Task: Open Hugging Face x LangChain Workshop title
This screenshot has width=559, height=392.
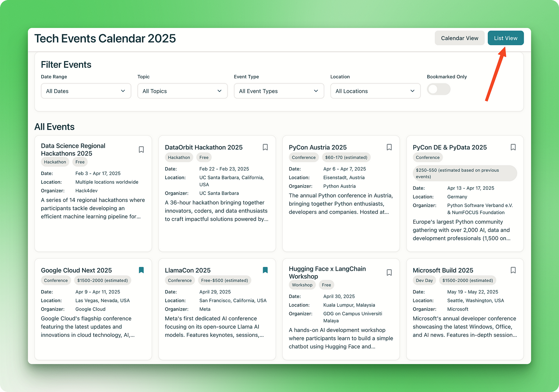Action: pos(327,273)
